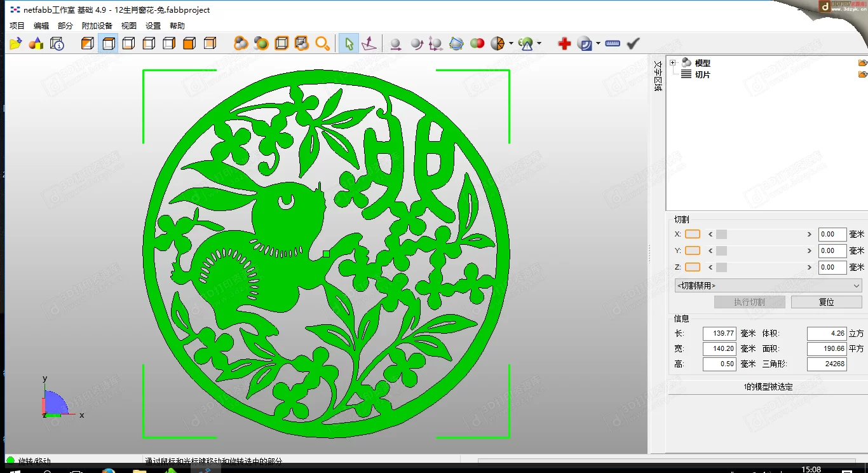Click the 执行切割 button
Viewport: 868px width, 473px height.
[749, 302]
